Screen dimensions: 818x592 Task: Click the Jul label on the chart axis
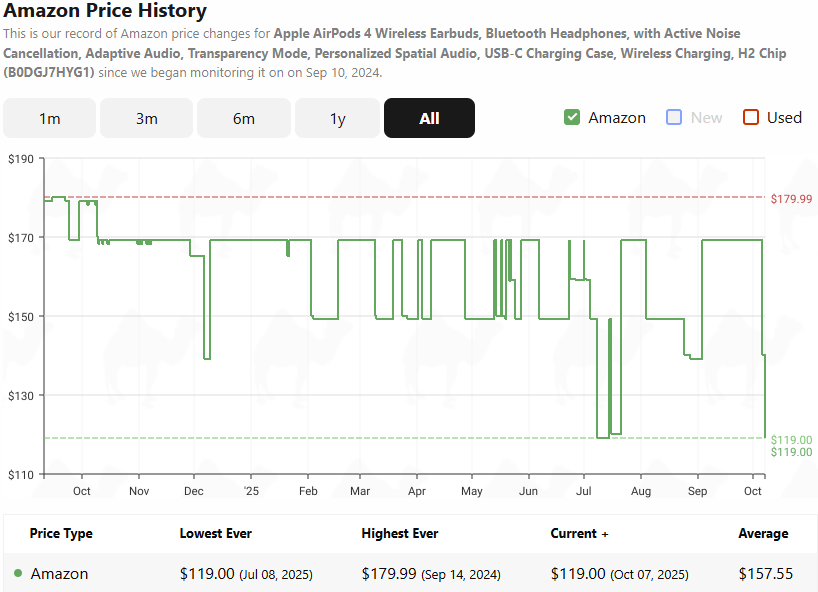(x=583, y=491)
